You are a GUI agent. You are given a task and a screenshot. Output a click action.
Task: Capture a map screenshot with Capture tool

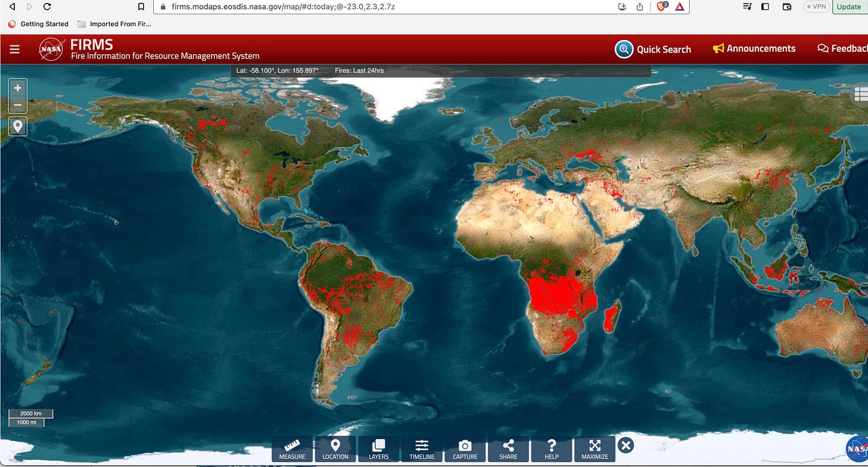(465, 449)
